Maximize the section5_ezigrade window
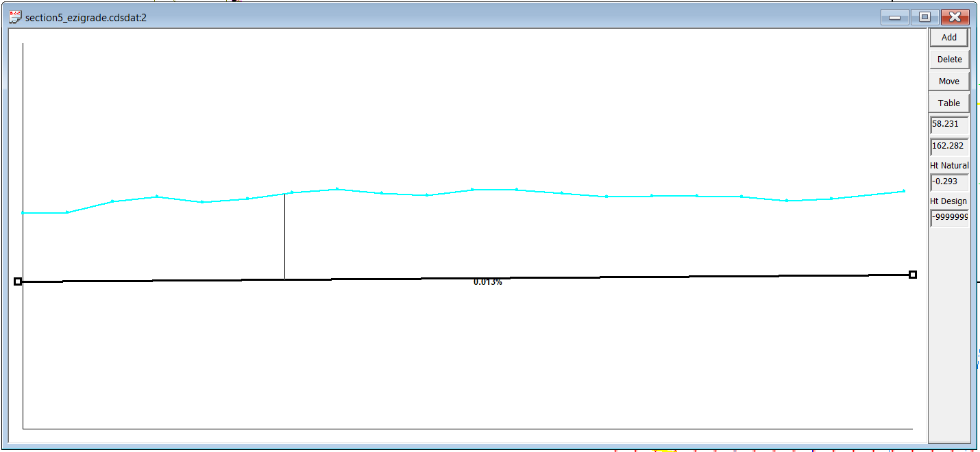 point(924,17)
